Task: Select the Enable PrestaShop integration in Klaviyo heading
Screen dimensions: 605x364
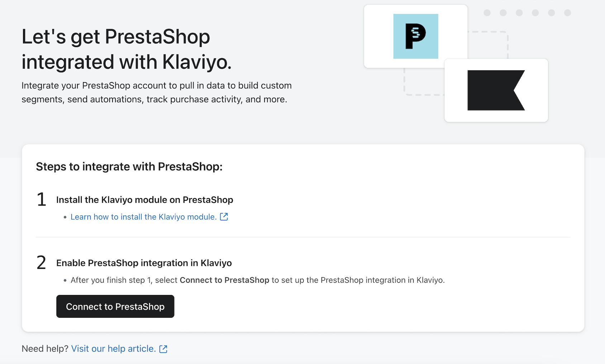Action: [144, 263]
